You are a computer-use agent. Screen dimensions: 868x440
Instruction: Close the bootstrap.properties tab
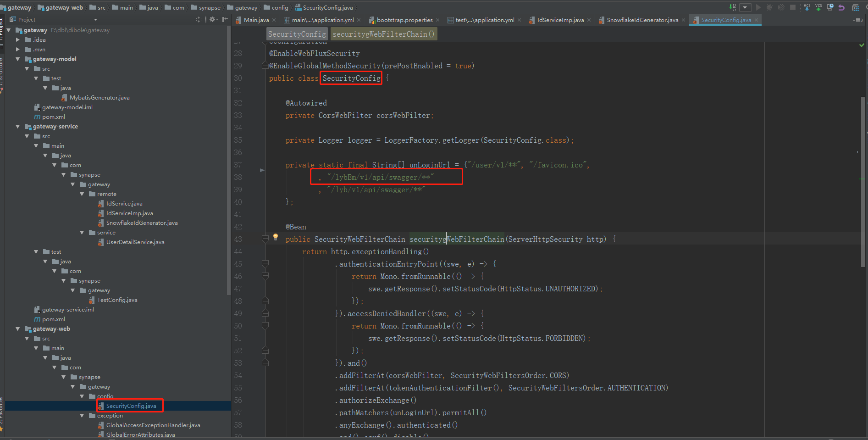pos(437,20)
